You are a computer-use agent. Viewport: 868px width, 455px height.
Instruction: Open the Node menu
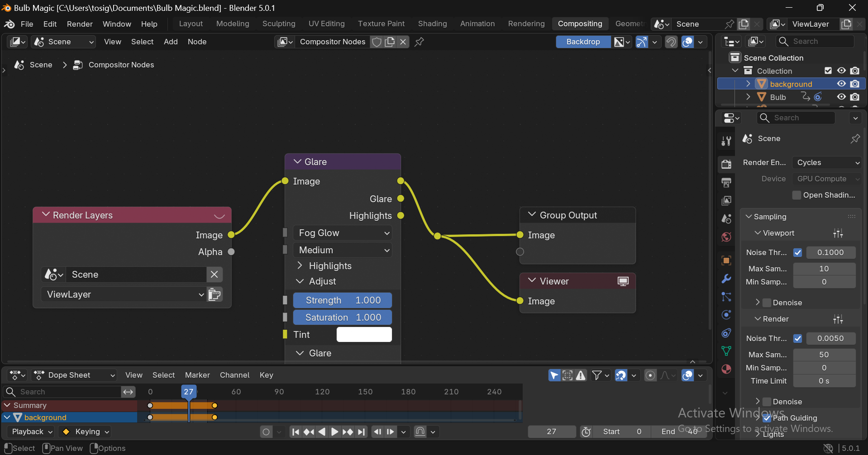click(197, 42)
